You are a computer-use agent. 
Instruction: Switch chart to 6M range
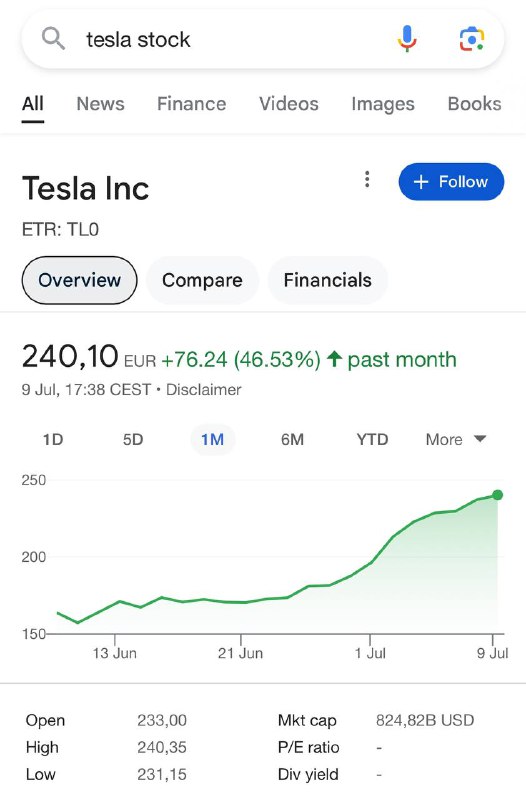292,439
